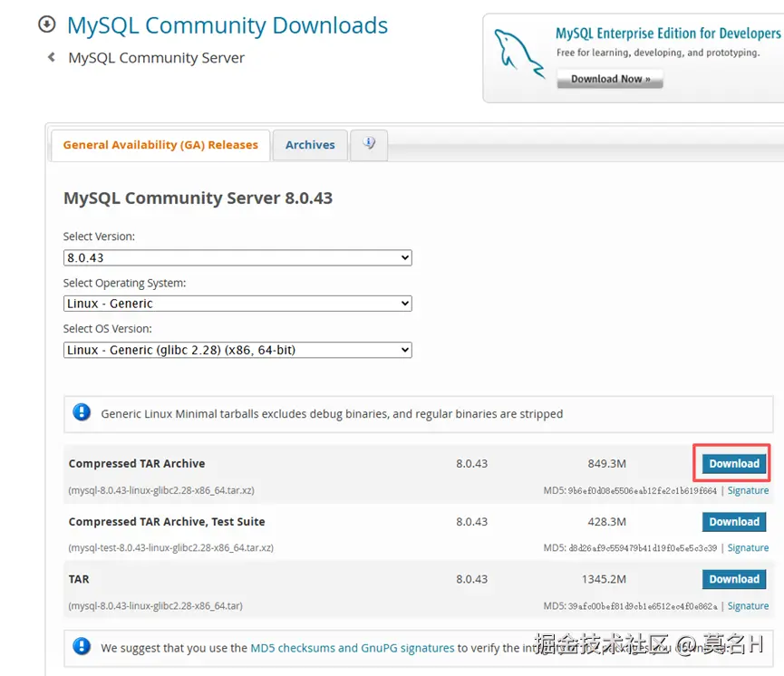
Task: Click filename mysql-8.0.43-linux-glibc2.28-x86_64.tar
Action: pos(156,606)
